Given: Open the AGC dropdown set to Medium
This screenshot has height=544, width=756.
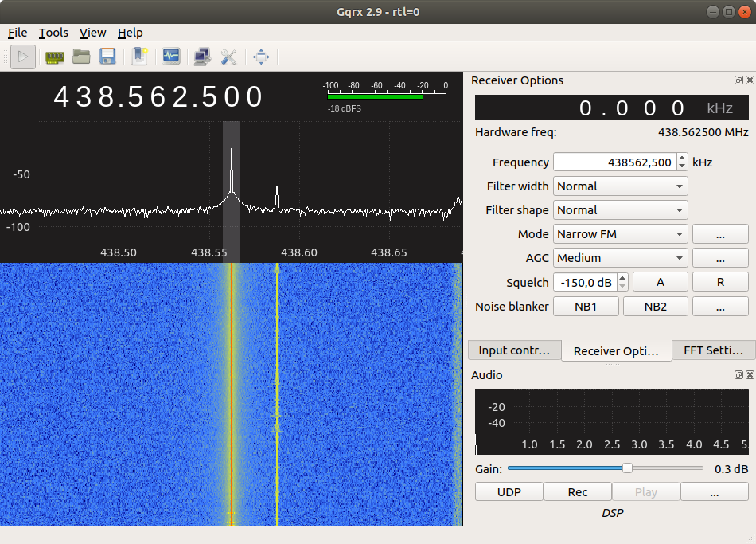Looking at the screenshot, I should coord(620,258).
